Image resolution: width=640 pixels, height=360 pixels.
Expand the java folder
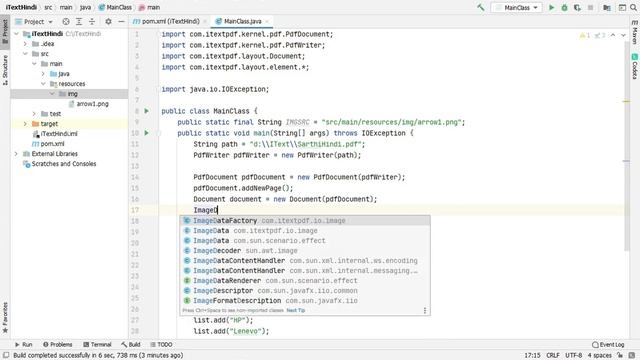point(43,74)
